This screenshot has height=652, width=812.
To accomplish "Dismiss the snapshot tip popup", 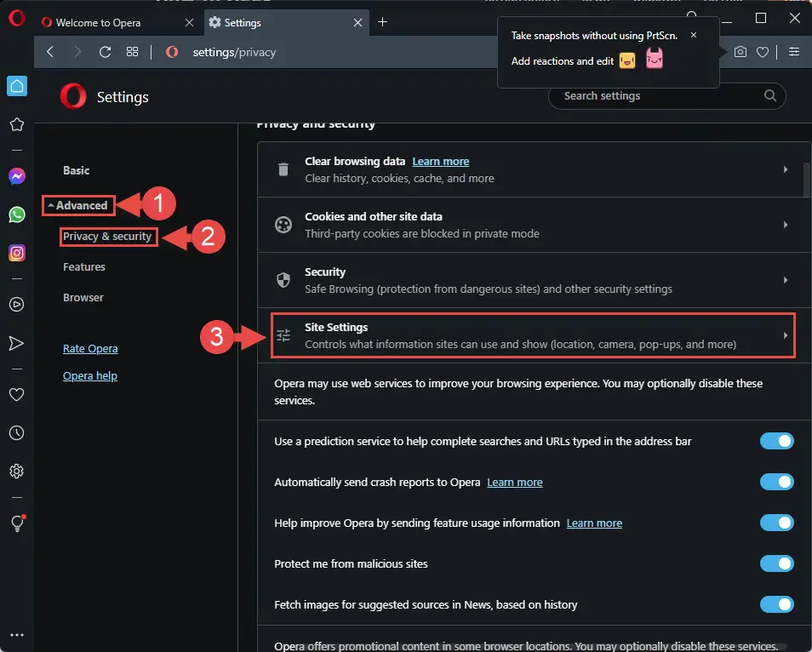I will [x=694, y=35].
